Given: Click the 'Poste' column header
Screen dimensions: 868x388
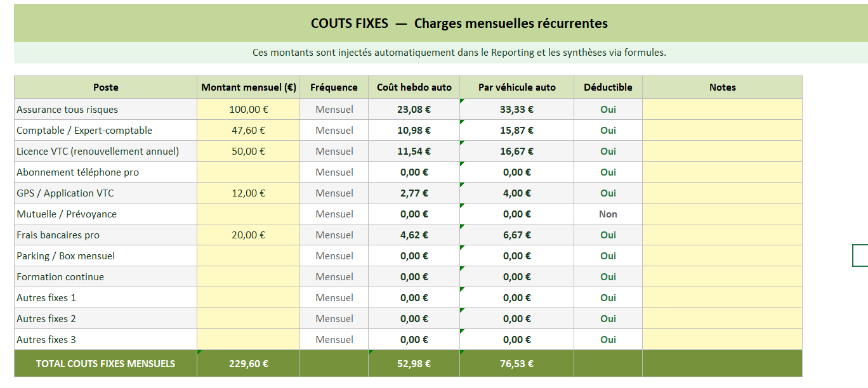Looking at the screenshot, I should coord(105,87).
